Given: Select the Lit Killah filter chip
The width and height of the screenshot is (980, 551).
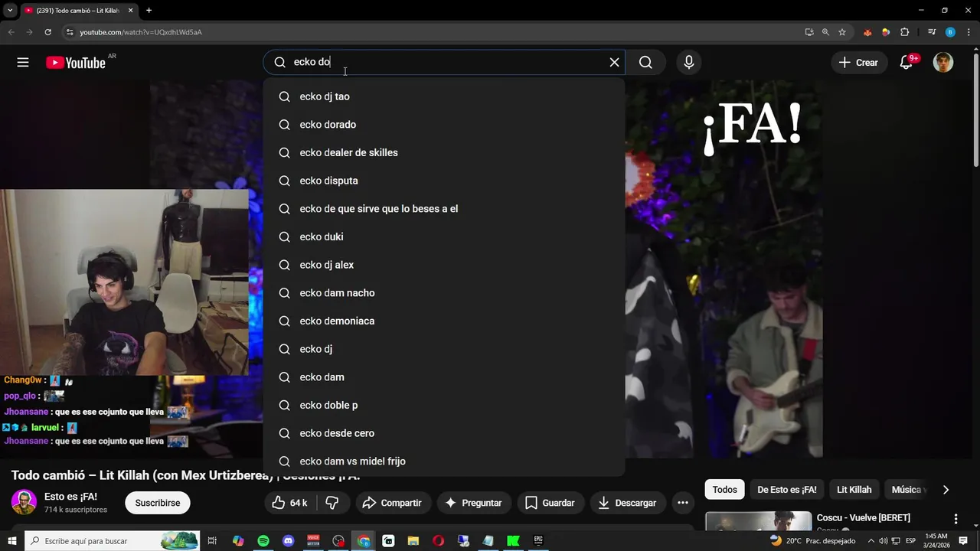Looking at the screenshot, I should pos(854,490).
